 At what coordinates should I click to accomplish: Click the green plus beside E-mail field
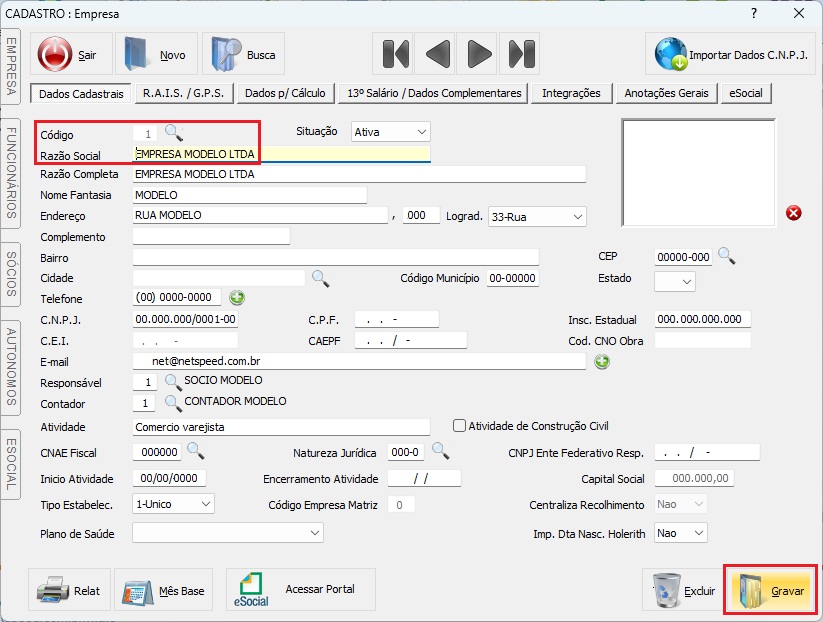pyautogui.click(x=602, y=361)
